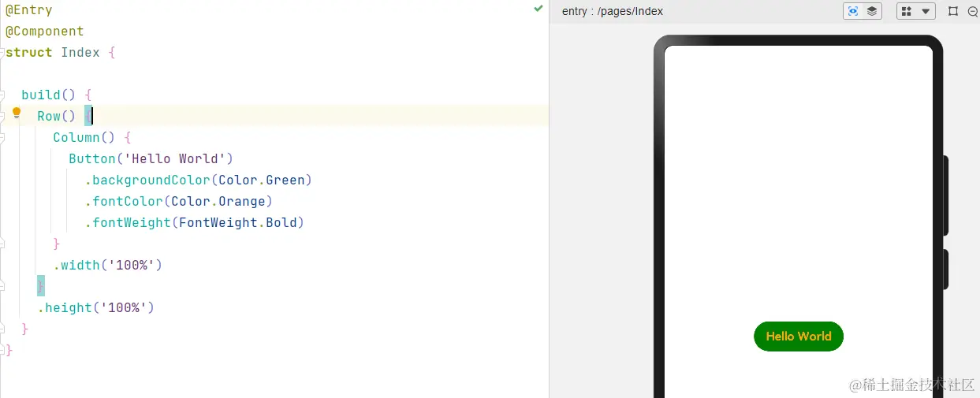Collapse the build() block using gutter fold marker
The height and width of the screenshot is (398, 980).
pyautogui.click(x=2, y=95)
